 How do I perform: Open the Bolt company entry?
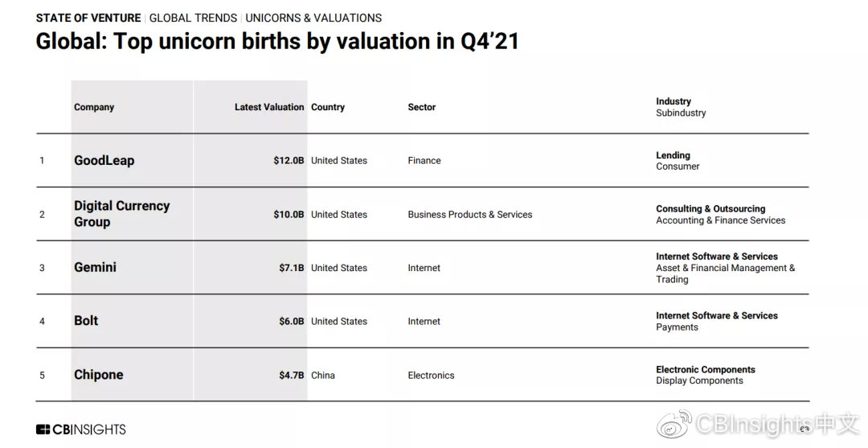click(86, 320)
